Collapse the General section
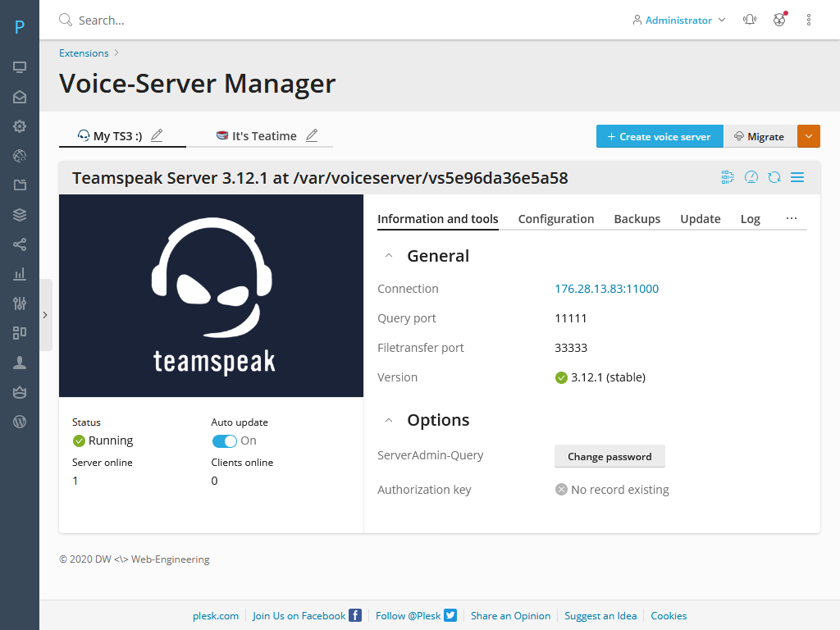This screenshot has width=840, height=630. [388, 255]
